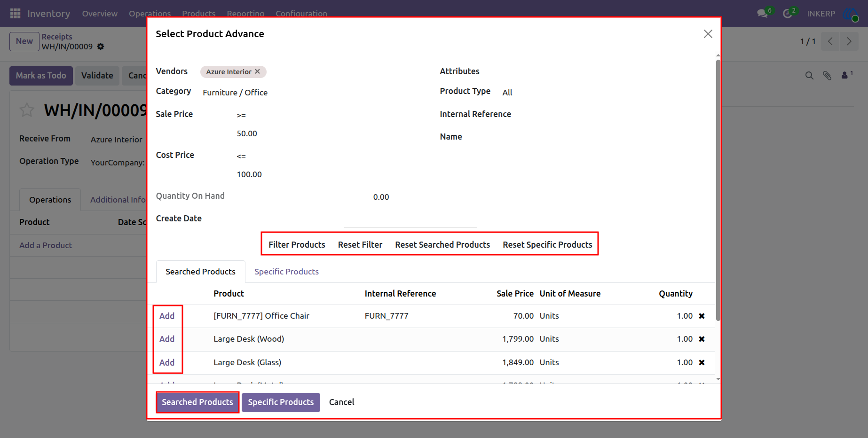Confirm with purple Searched Products footer button
868x438 pixels.
[197, 402]
